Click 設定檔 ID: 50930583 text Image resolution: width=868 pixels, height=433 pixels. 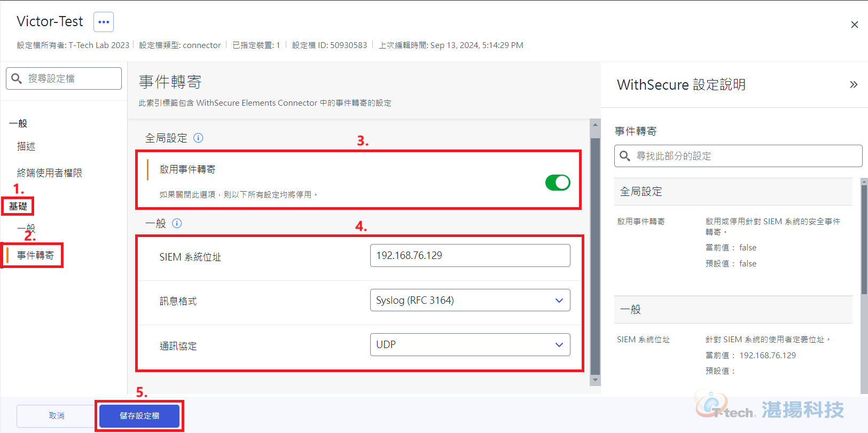[x=330, y=45]
